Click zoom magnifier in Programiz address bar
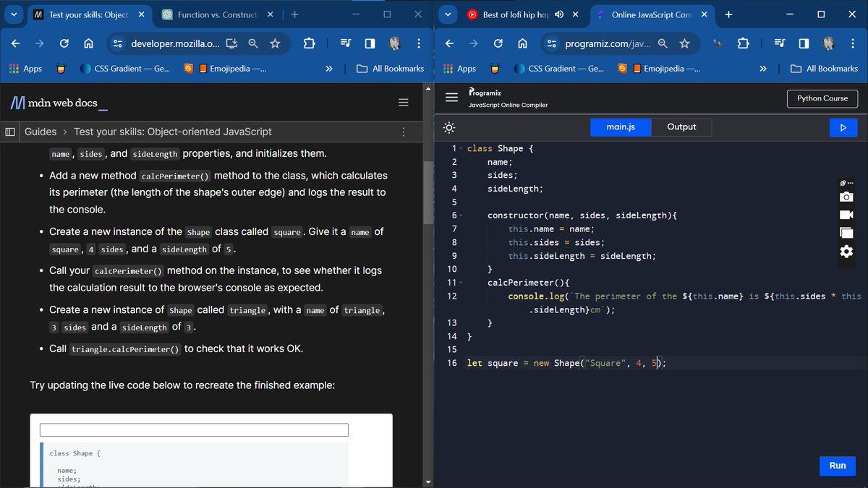868x488 pixels. [663, 43]
